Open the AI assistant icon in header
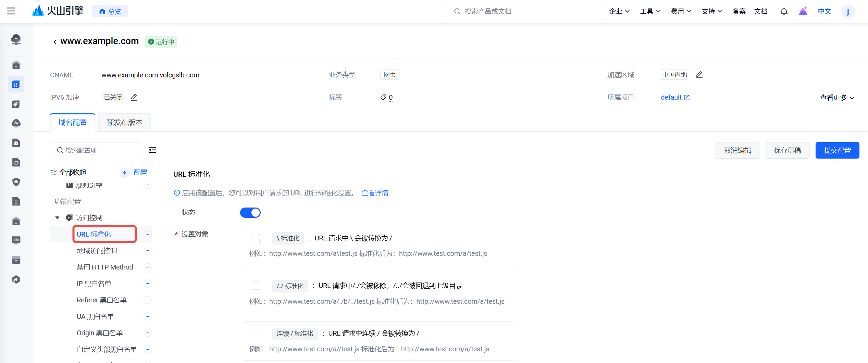This screenshot has height=363, width=868. [803, 11]
